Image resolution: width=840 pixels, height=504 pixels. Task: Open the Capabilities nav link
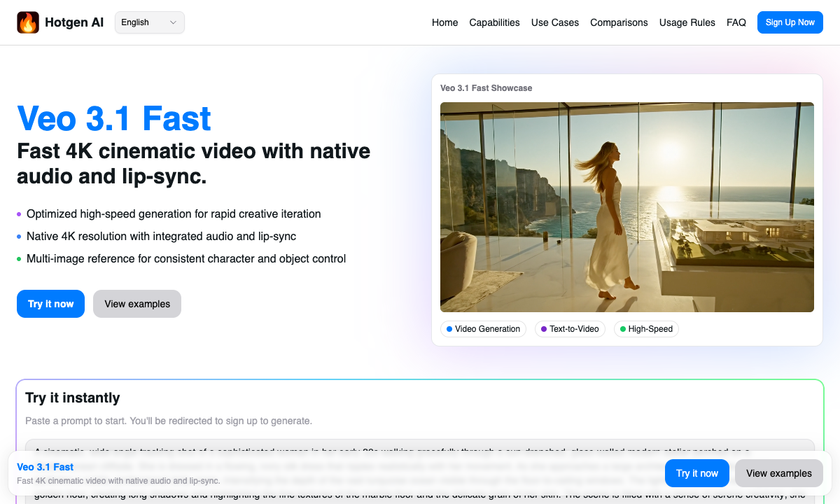(494, 22)
